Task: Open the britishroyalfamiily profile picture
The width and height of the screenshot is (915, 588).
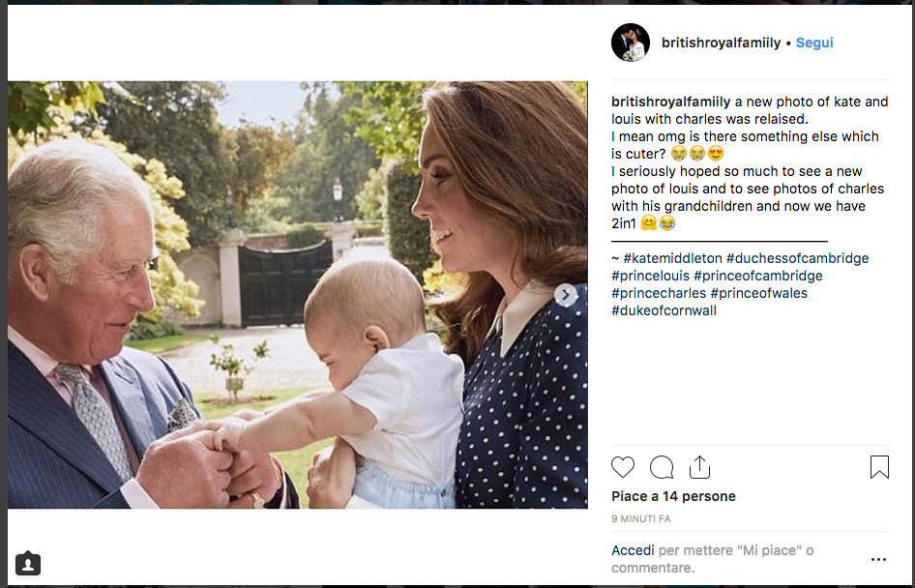Action: pos(631,43)
